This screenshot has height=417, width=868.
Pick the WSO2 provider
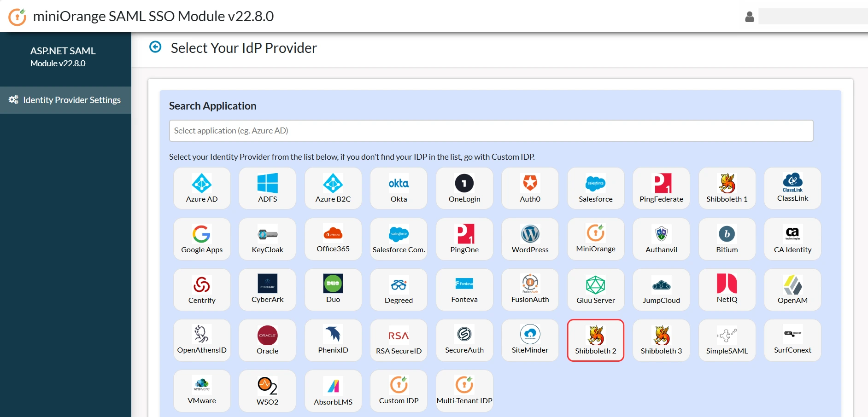[x=268, y=391]
